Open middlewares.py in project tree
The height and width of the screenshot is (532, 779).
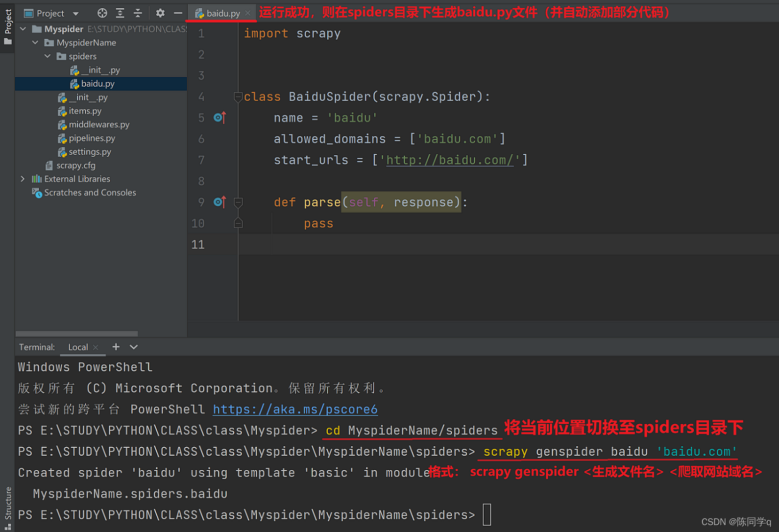99,124
